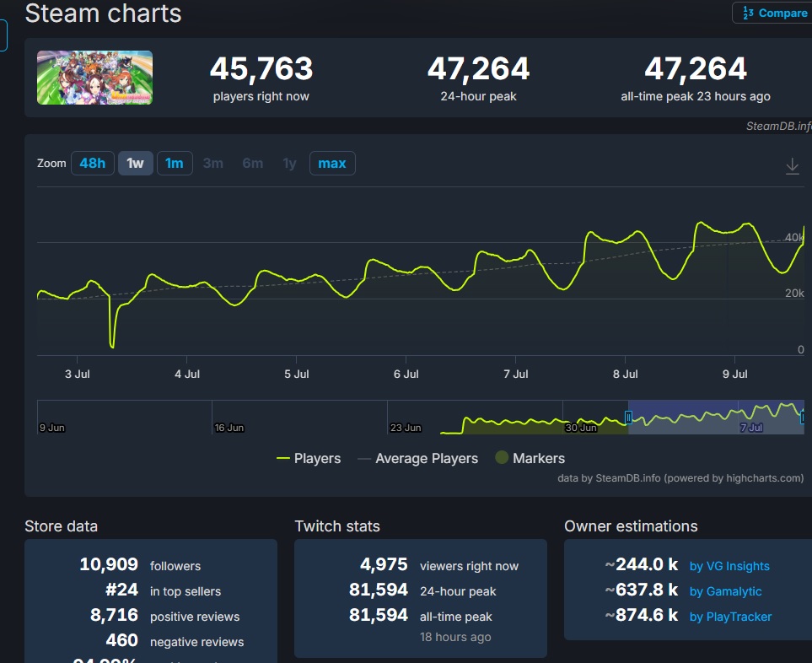Click the all-time peak 23 hours ago text

tap(696, 96)
